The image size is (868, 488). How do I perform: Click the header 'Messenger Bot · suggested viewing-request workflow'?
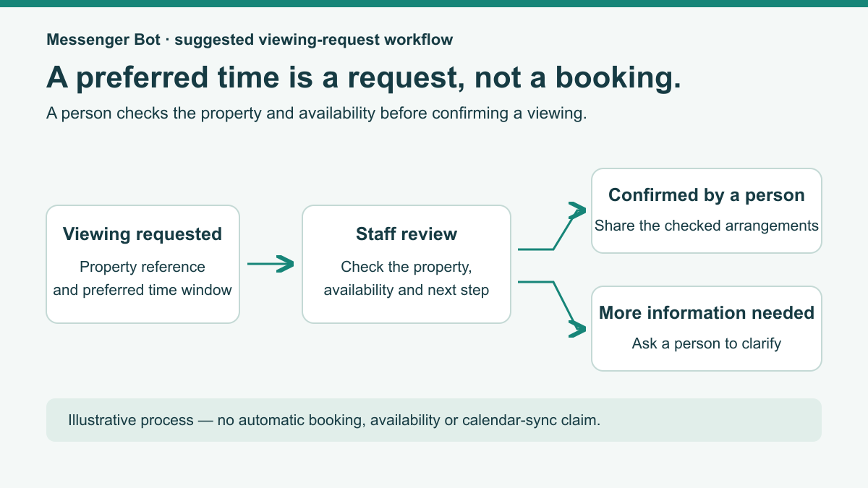pos(250,40)
